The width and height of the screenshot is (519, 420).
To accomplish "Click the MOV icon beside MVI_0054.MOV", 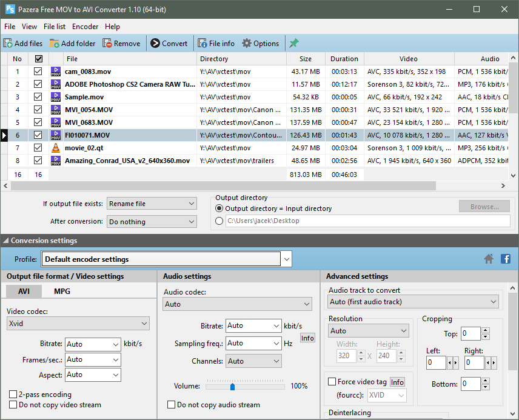I will pyautogui.click(x=56, y=110).
